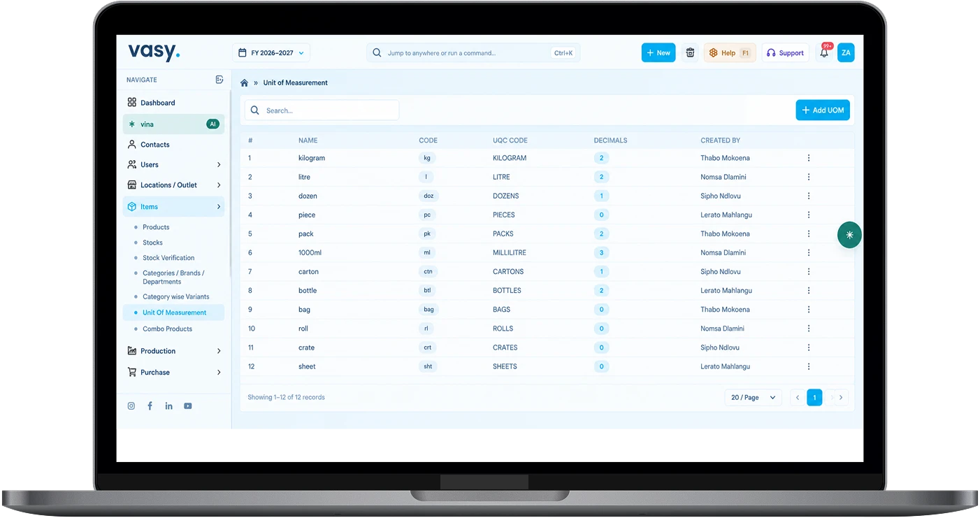This screenshot has width=980, height=518.
Task: Go to Dashboard in the sidebar
Action: 174,103
